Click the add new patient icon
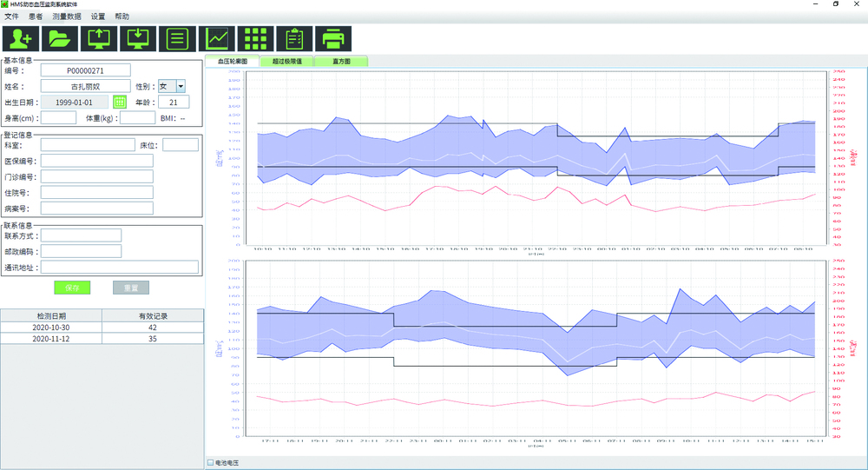This screenshot has height=470, width=868. pyautogui.click(x=21, y=39)
